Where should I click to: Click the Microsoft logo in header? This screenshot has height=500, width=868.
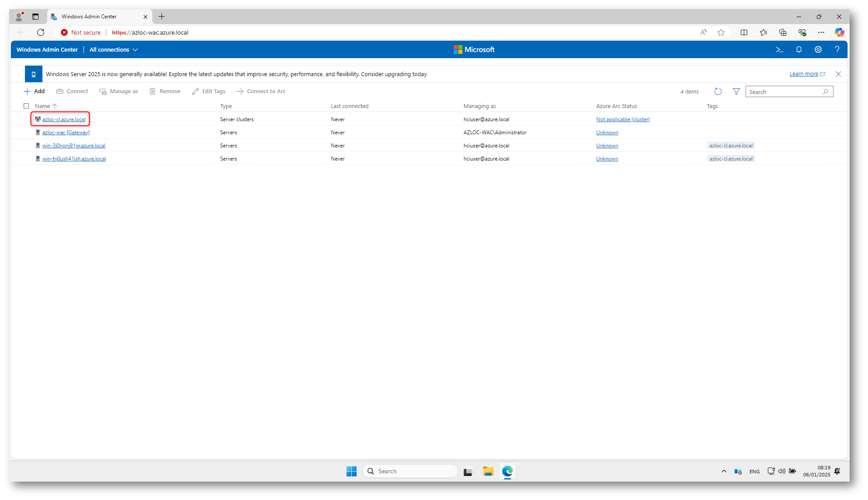click(474, 49)
